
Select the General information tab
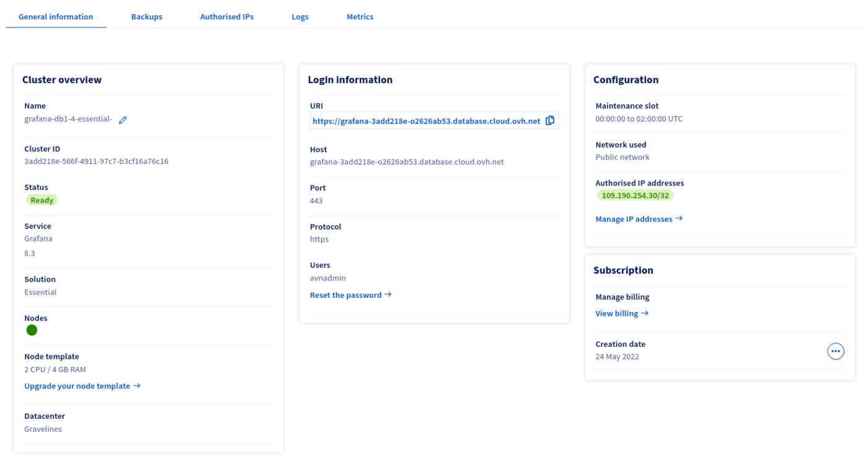pos(55,17)
